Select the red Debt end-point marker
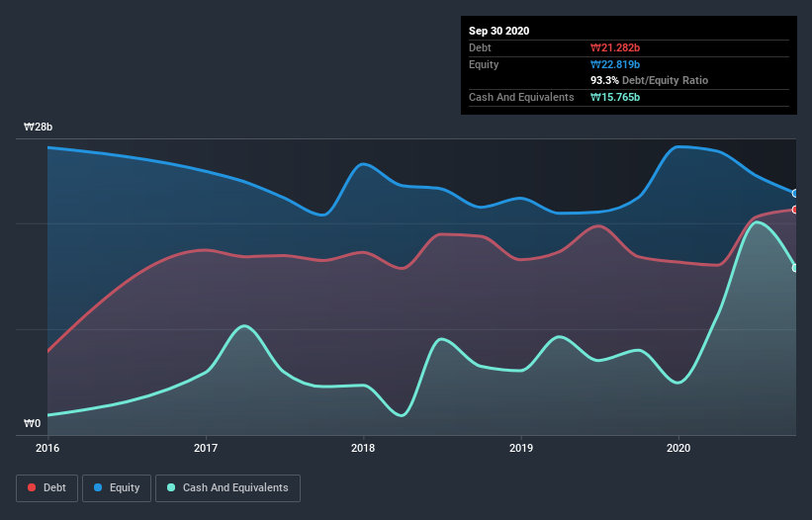Viewport: 812px width, 520px height. click(x=795, y=210)
